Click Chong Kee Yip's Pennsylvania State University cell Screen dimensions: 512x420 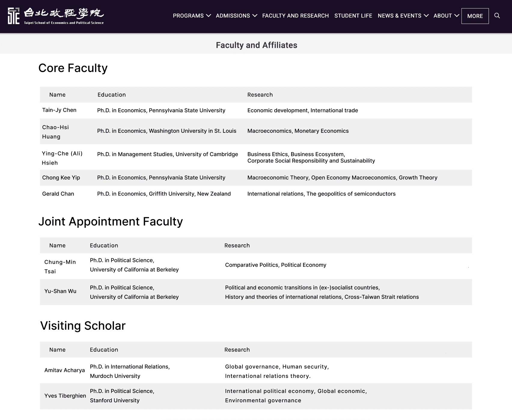161,178
